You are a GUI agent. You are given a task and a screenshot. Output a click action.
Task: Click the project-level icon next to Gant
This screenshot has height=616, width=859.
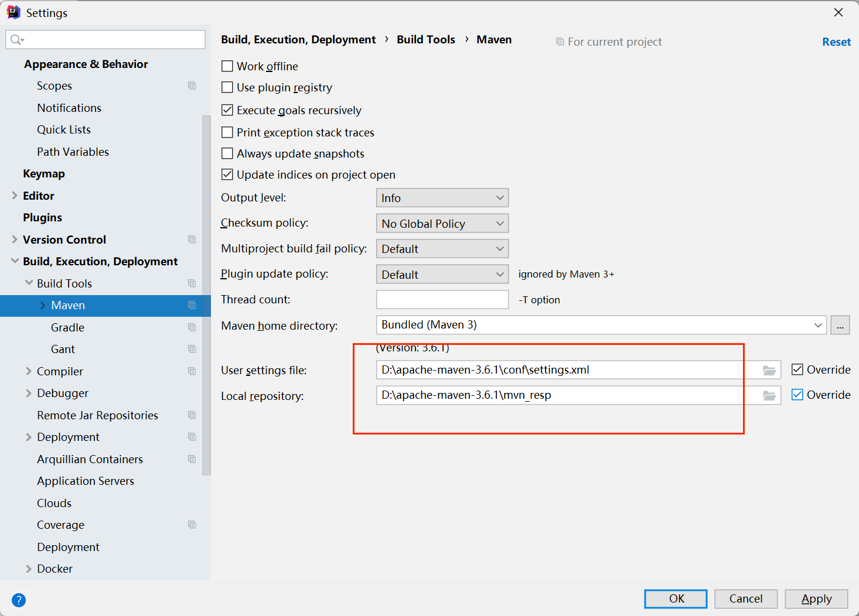[x=192, y=349]
